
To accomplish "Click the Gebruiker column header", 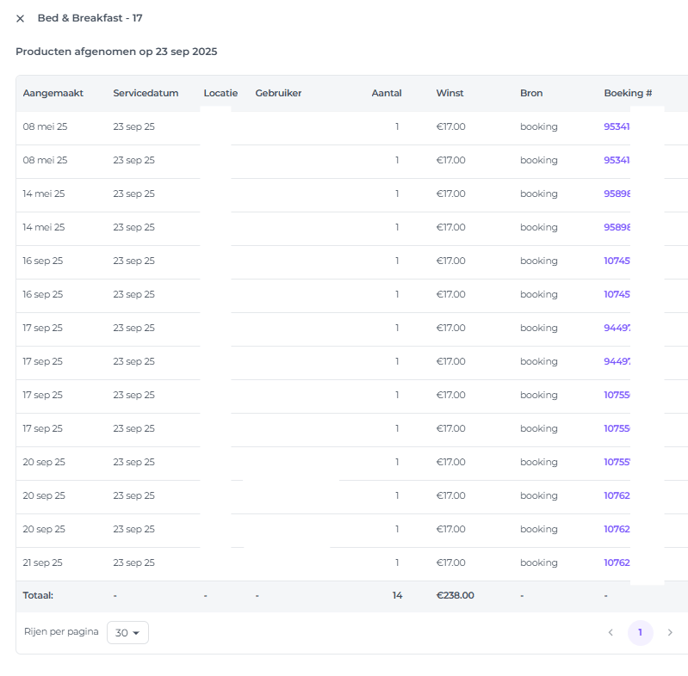I will pos(278,93).
